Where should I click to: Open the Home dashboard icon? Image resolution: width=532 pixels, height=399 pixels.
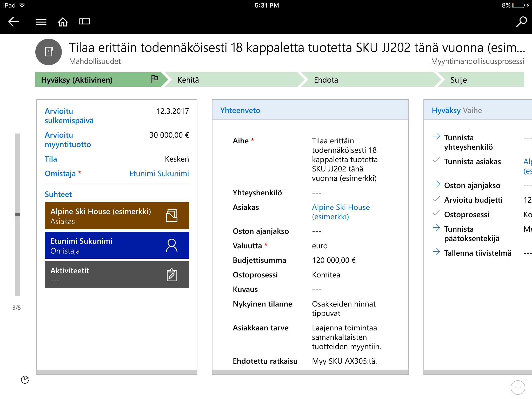click(x=63, y=22)
